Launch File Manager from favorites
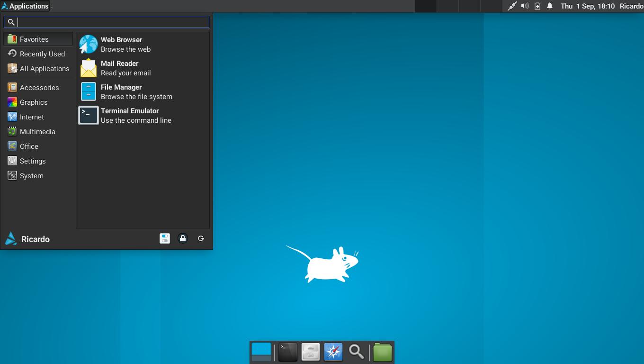644x364 pixels. (143, 92)
